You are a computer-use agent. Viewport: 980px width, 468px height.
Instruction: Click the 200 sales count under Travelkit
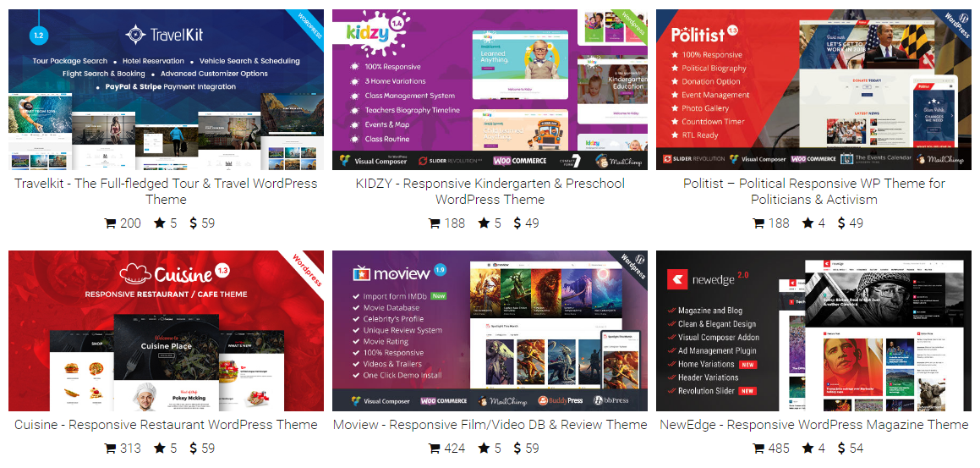tap(130, 223)
